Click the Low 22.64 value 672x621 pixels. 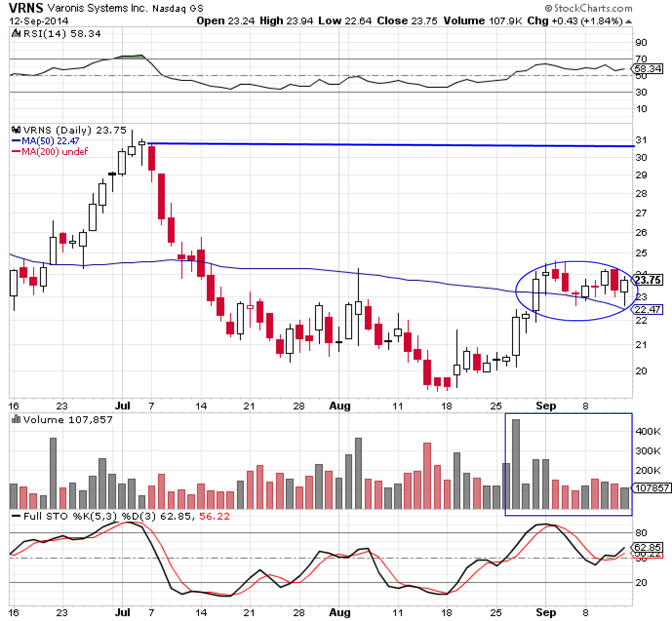coord(345,21)
